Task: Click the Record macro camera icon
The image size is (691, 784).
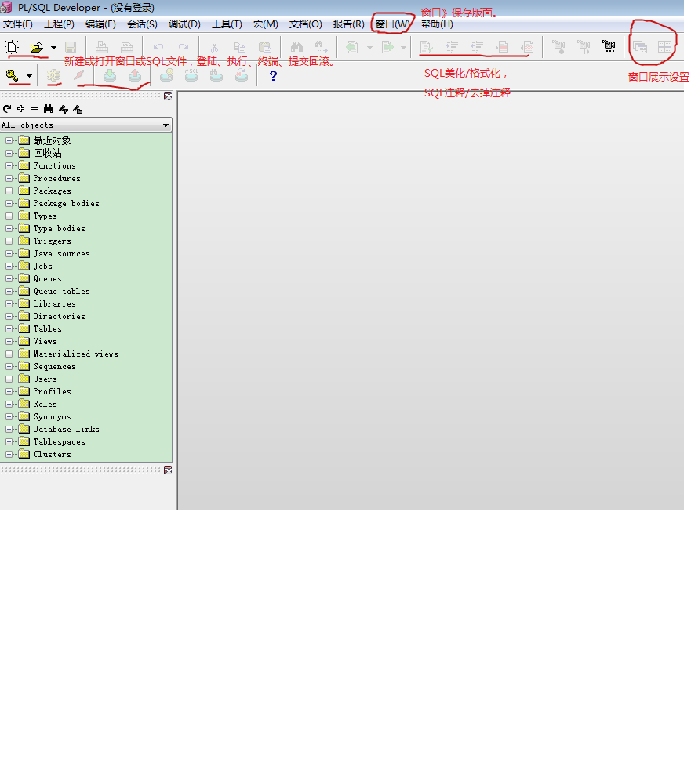Action: click(558, 48)
